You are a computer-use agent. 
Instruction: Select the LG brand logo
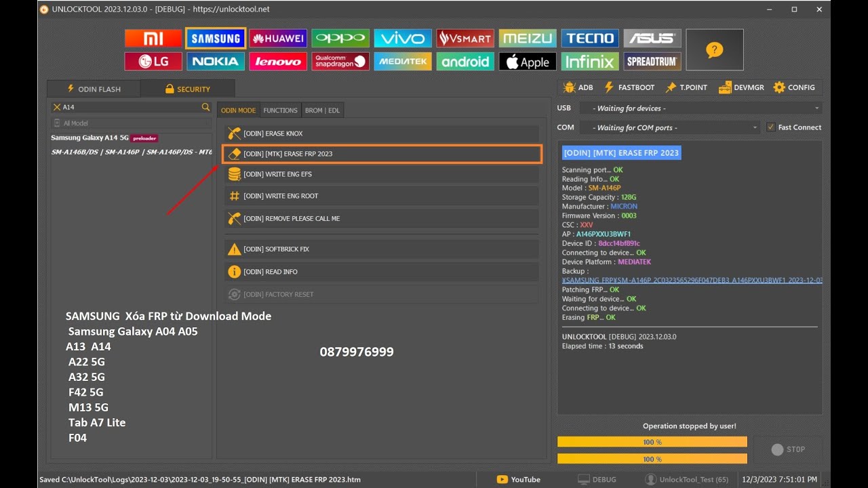[x=153, y=62]
